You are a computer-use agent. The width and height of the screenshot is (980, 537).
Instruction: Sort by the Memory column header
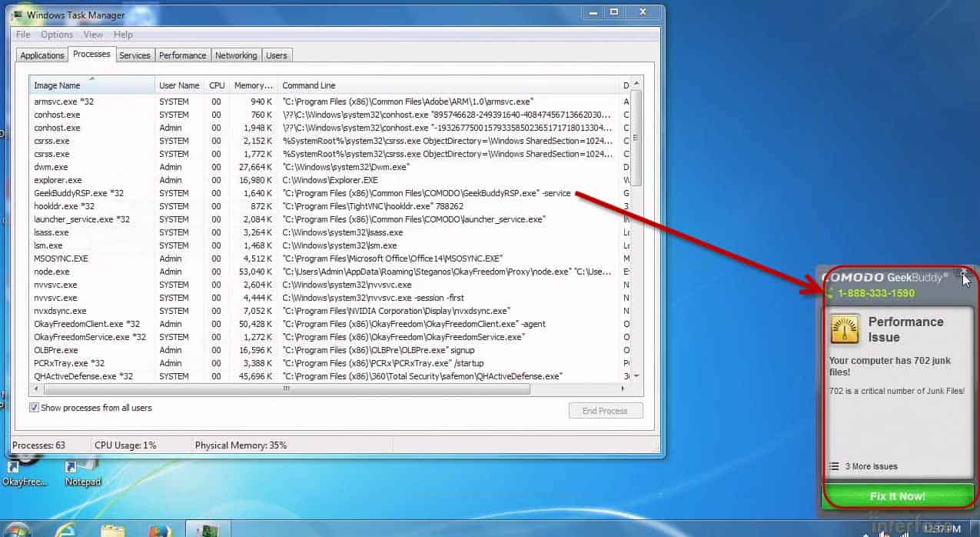pyautogui.click(x=253, y=85)
